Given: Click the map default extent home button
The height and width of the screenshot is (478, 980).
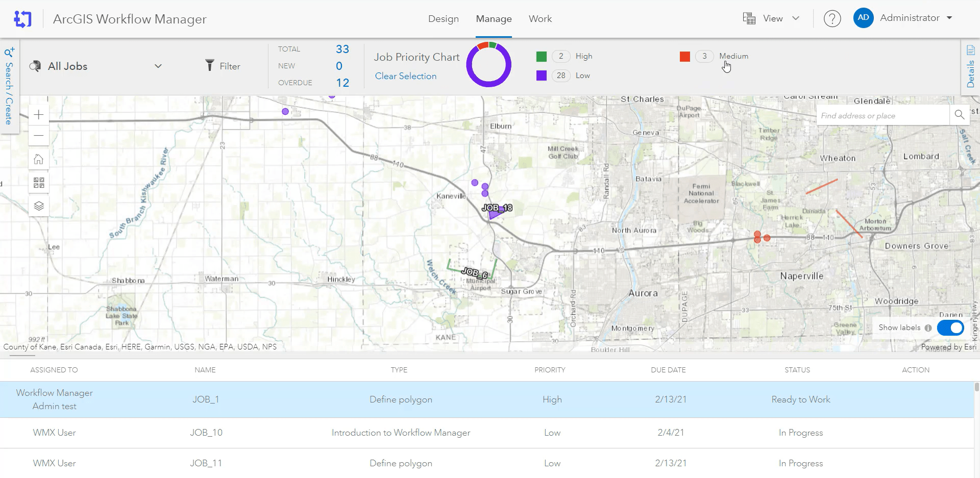Looking at the screenshot, I should click(x=39, y=160).
